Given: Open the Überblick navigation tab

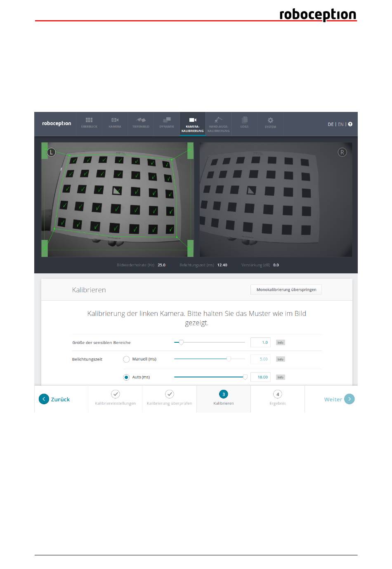Looking at the screenshot, I should [89, 123].
